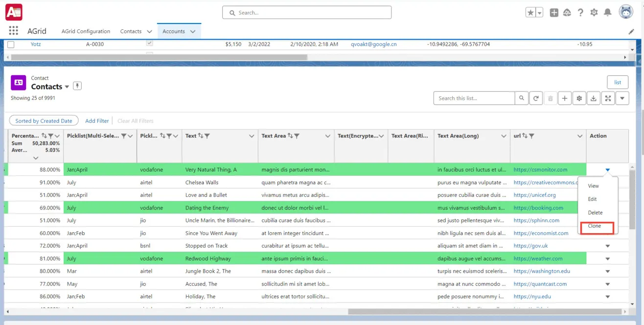
Task: Expand the Contacts object dropdown arrow
Action: pos(67,87)
